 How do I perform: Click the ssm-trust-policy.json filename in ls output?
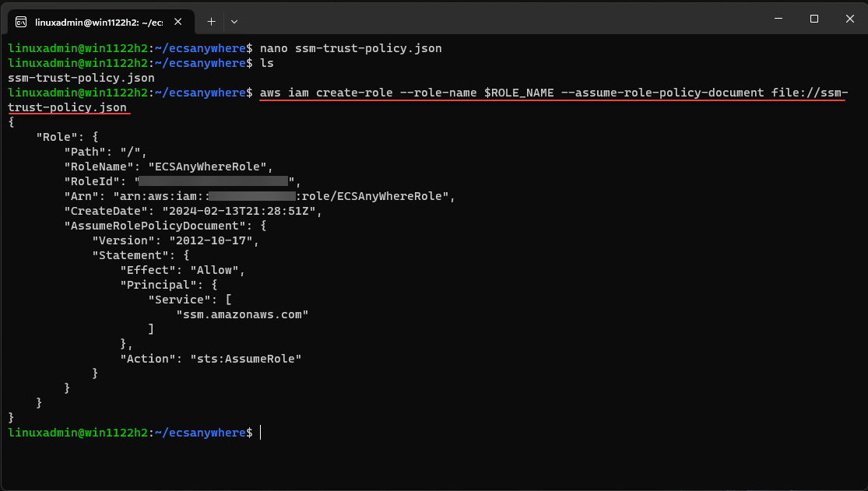[81, 78]
